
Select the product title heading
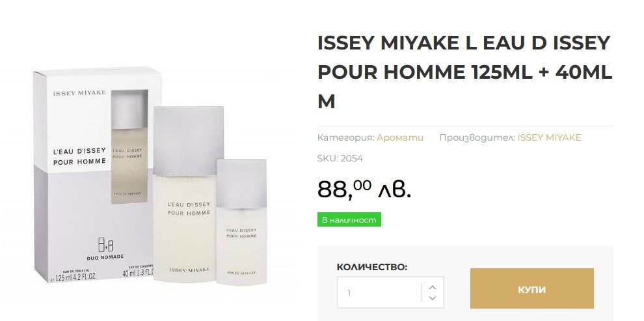(x=465, y=72)
